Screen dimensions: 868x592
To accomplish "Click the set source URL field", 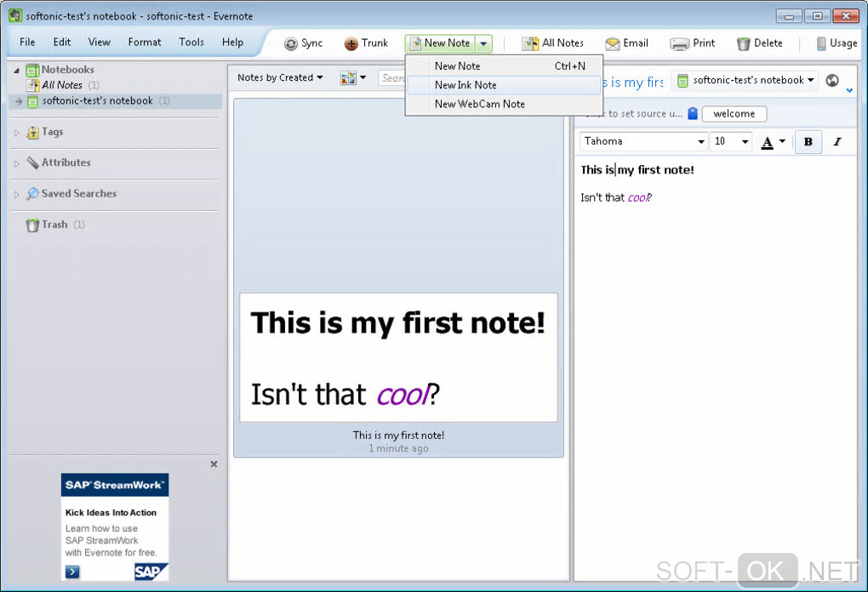I will 634,113.
